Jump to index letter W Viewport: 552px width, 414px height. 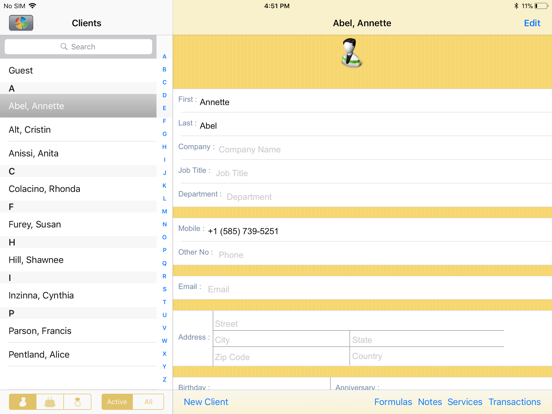[164, 341]
